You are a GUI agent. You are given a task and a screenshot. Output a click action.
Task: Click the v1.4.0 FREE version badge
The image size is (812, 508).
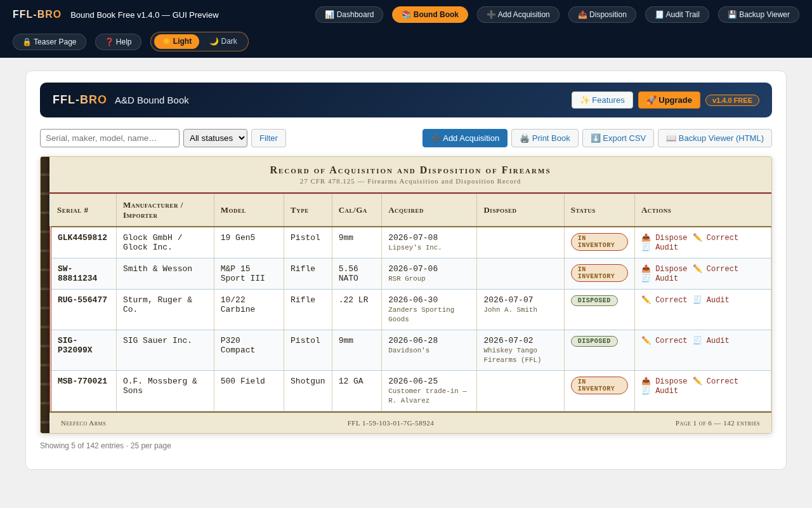[x=732, y=100]
